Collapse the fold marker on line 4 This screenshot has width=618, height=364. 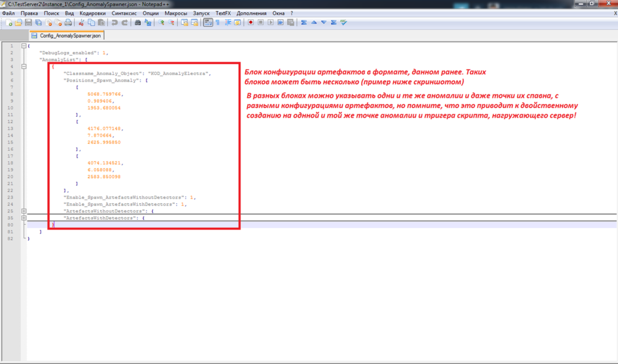(23, 67)
